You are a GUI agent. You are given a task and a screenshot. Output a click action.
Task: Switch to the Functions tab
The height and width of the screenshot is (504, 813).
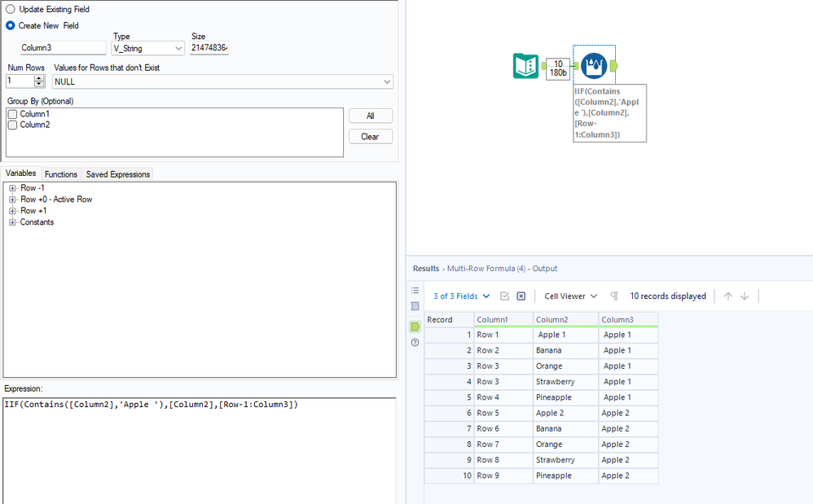click(x=60, y=174)
